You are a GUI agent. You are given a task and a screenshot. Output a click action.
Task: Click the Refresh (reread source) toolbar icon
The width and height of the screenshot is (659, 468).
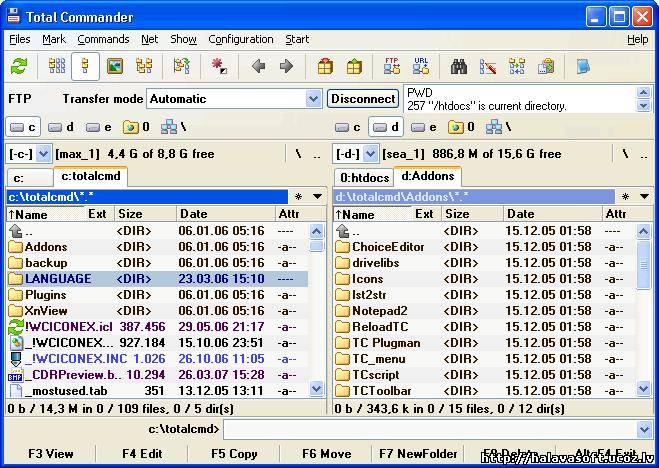(x=19, y=67)
